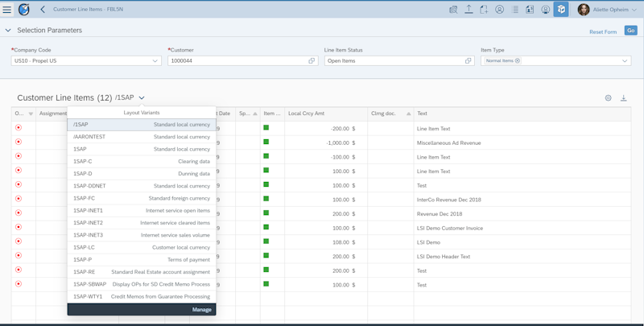This screenshot has width=644, height=326.
Task: Collapse the Selection Parameters section
Action: (8, 31)
